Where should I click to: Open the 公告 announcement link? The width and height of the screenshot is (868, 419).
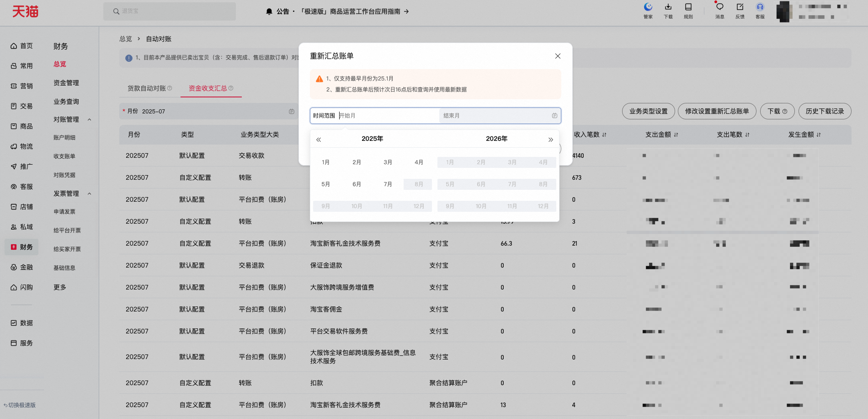pos(337,11)
